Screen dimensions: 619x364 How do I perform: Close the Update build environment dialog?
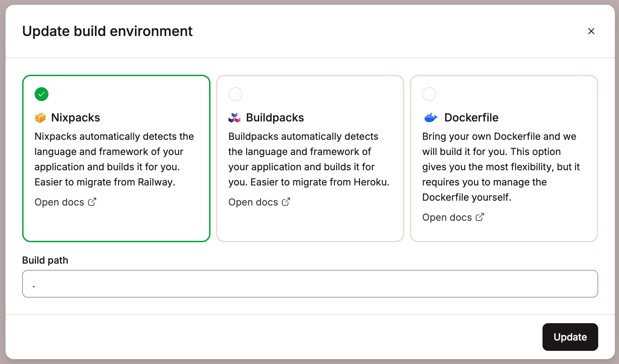click(x=591, y=31)
